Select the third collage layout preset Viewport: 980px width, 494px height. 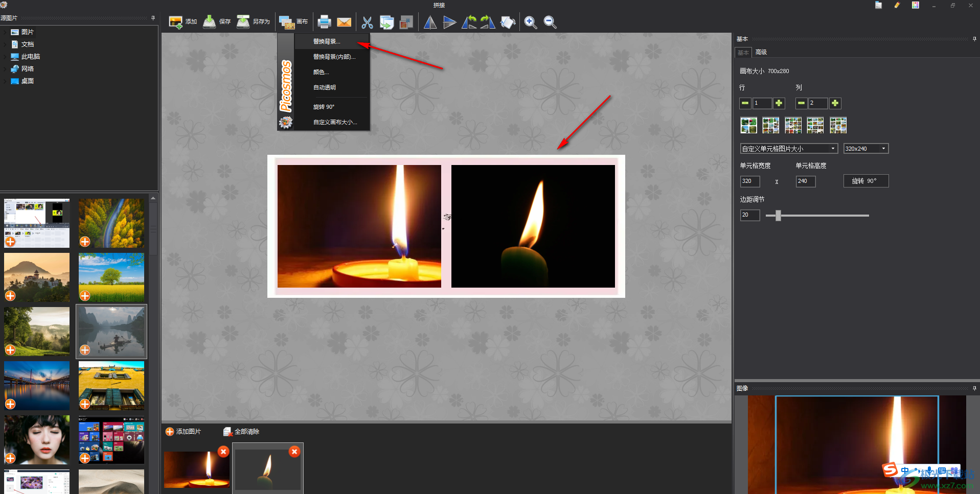coord(793,125)
